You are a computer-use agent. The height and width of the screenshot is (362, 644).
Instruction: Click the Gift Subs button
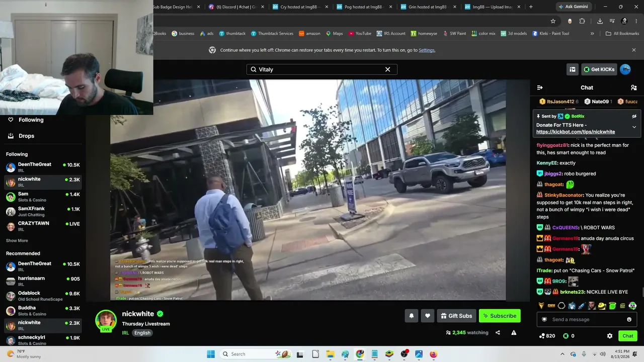(x=456, y=316)
